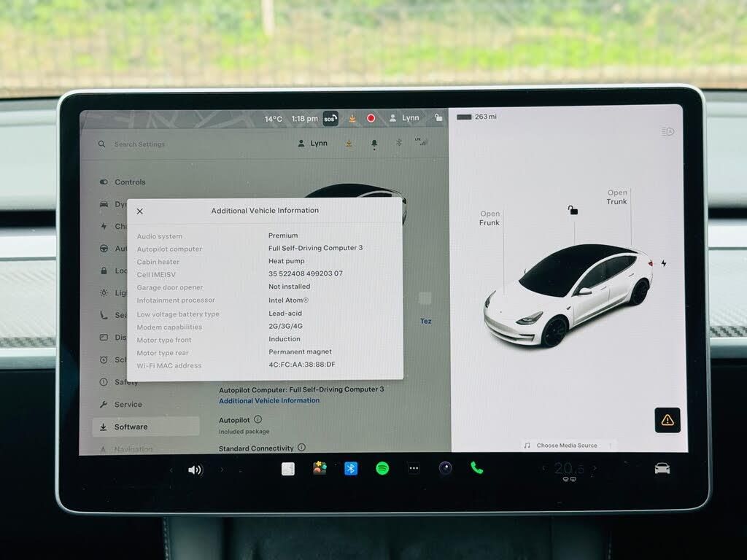
Task: Lower volume with the arrow left of the speaker
Action: coord(171,470)
